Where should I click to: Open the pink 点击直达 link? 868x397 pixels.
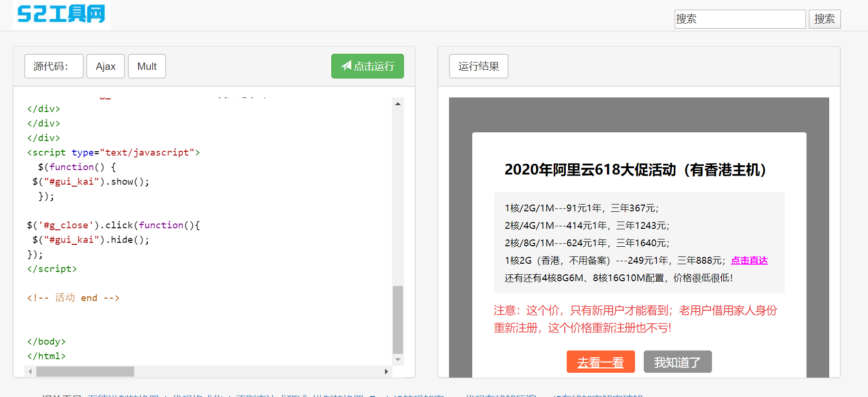(749, 261)
